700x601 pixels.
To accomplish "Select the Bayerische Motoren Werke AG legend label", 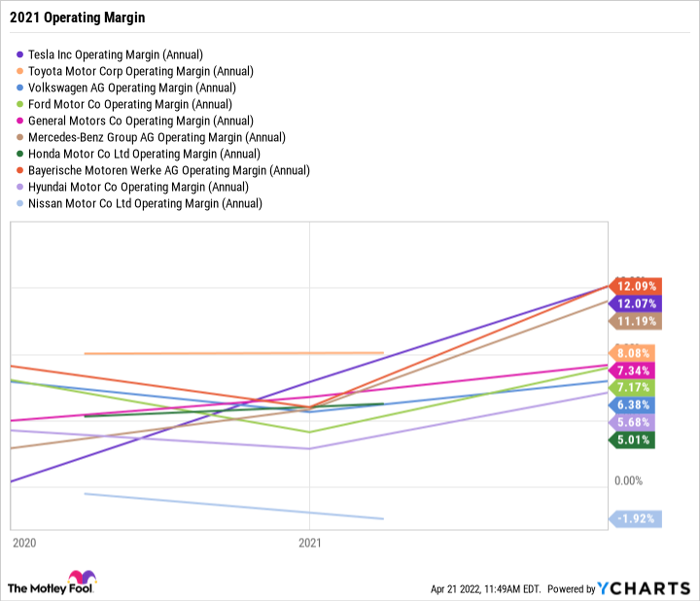I will (x=169, y=171).
